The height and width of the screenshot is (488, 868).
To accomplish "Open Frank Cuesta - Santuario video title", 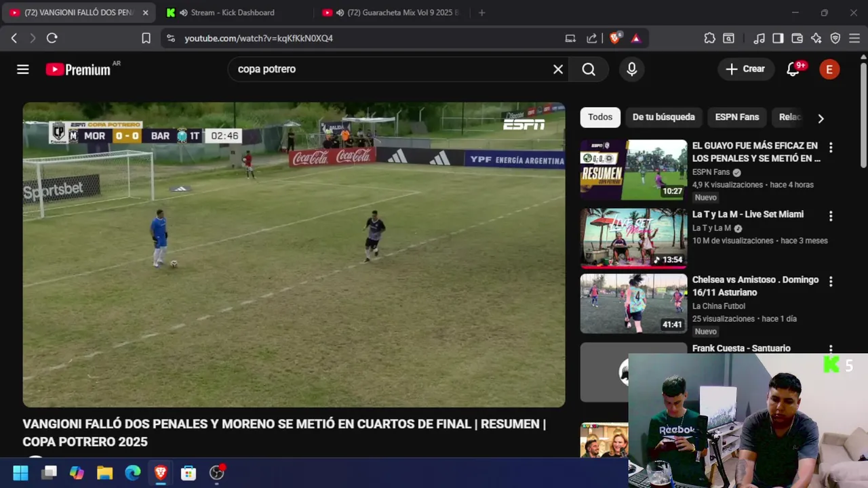I will 741,348.
